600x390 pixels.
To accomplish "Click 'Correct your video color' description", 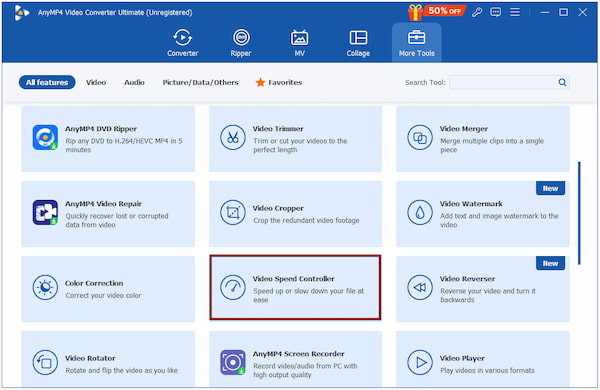I will click(103, 296).
